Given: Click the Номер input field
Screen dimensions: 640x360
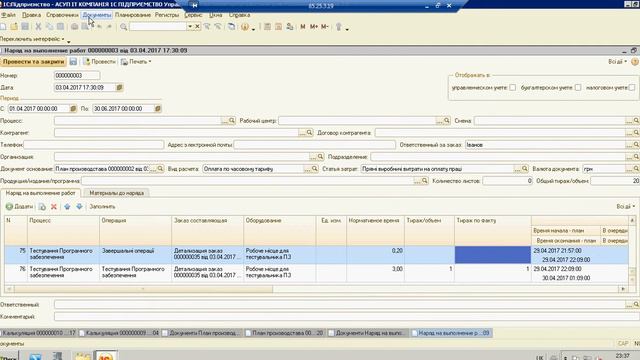Looking at the screenshot, I should tap(77, 76).
